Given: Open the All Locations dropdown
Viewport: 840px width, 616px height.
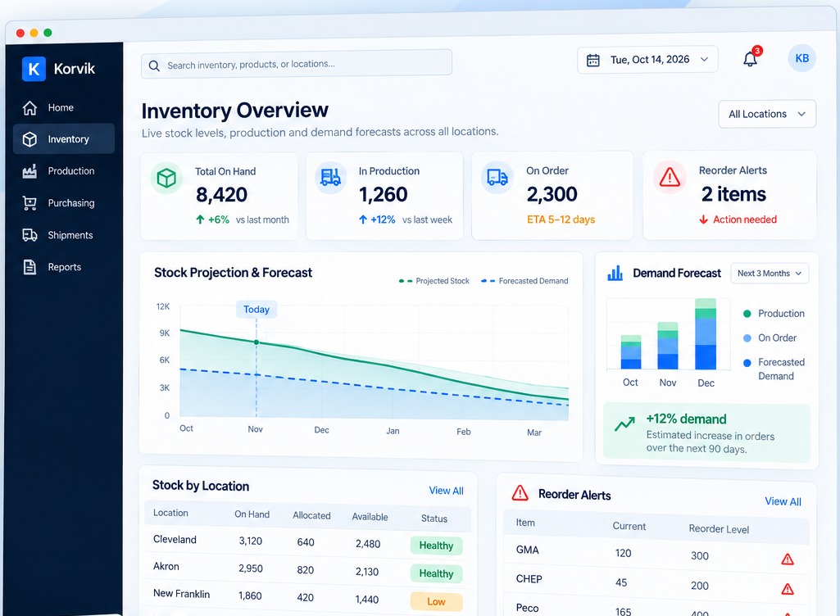Looking at the screenshot, I should point(767,114).
